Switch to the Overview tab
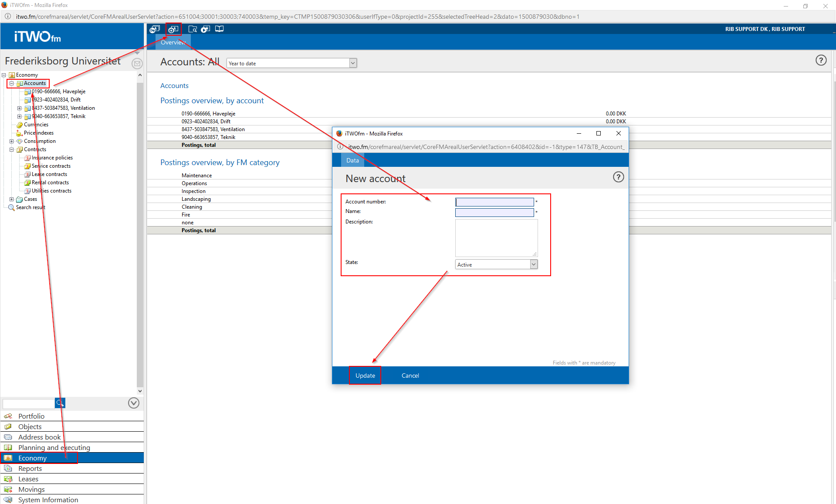This screenshot has width=836, height=504. (x=173, y=42)
